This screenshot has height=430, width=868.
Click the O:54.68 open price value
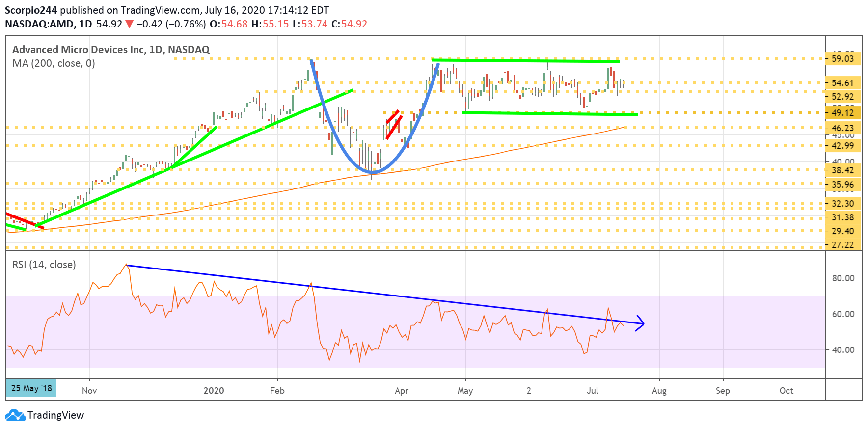point(228,24)
